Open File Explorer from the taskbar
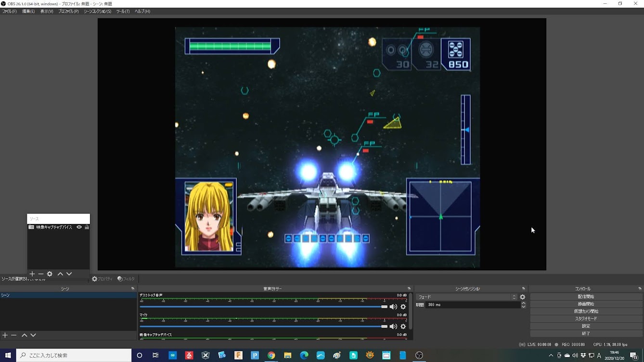This screenshot has height=362, width=644. pyautogui.click(x=288, y=355)
